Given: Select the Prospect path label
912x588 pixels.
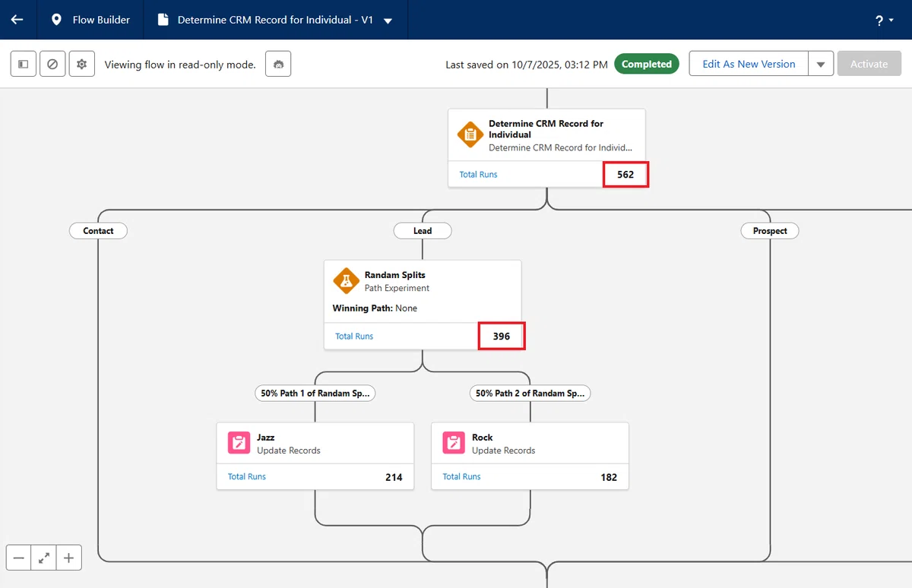Looking at the screenshot, I should [770, 231].
